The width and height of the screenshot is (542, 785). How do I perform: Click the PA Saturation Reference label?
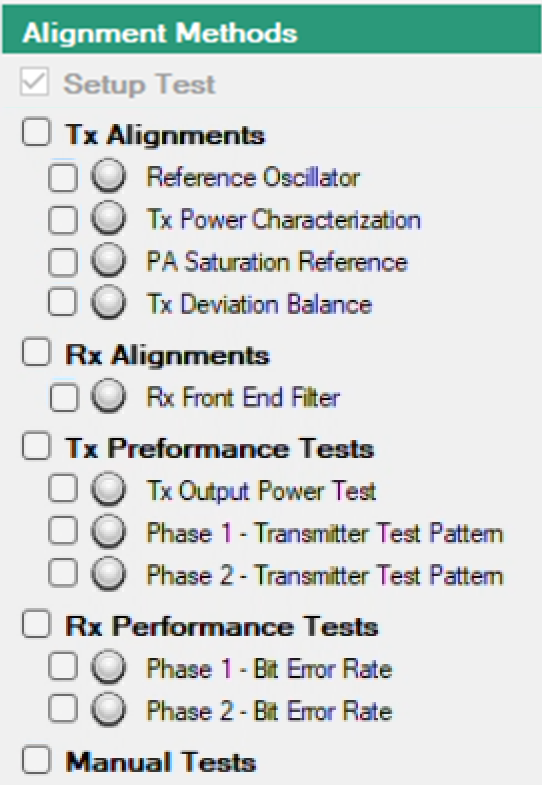pos(277,262)
